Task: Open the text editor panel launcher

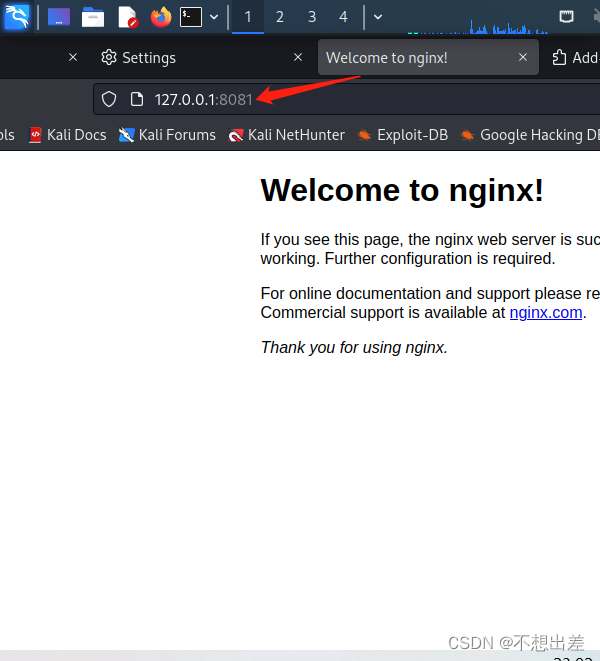Action: (x=128, y=17)
